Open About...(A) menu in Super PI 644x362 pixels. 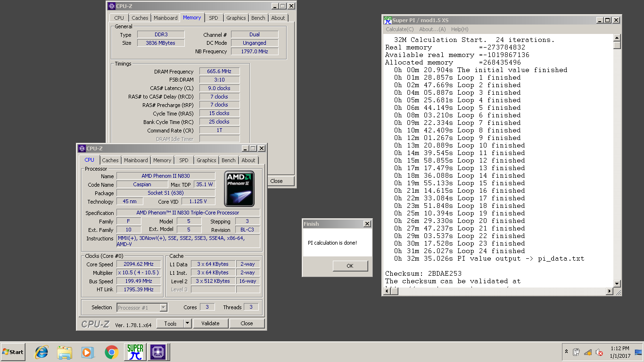(x=432, y=29)
